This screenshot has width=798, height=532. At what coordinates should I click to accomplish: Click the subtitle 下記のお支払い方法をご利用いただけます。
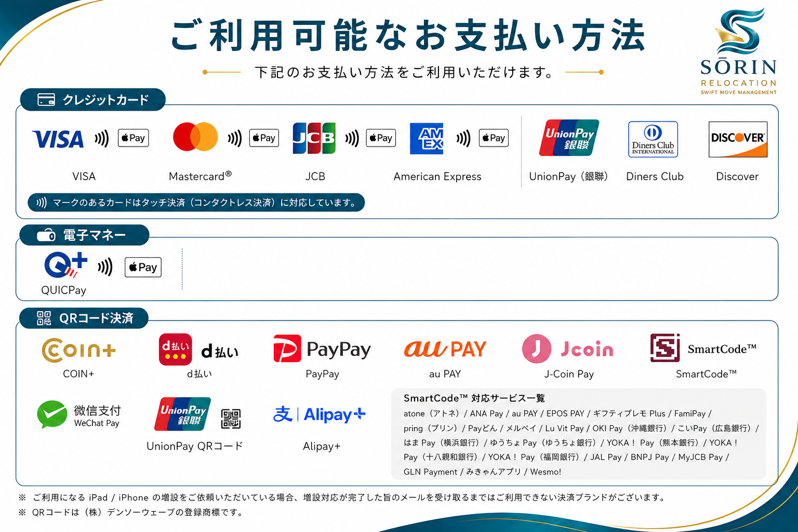(404, 72)
